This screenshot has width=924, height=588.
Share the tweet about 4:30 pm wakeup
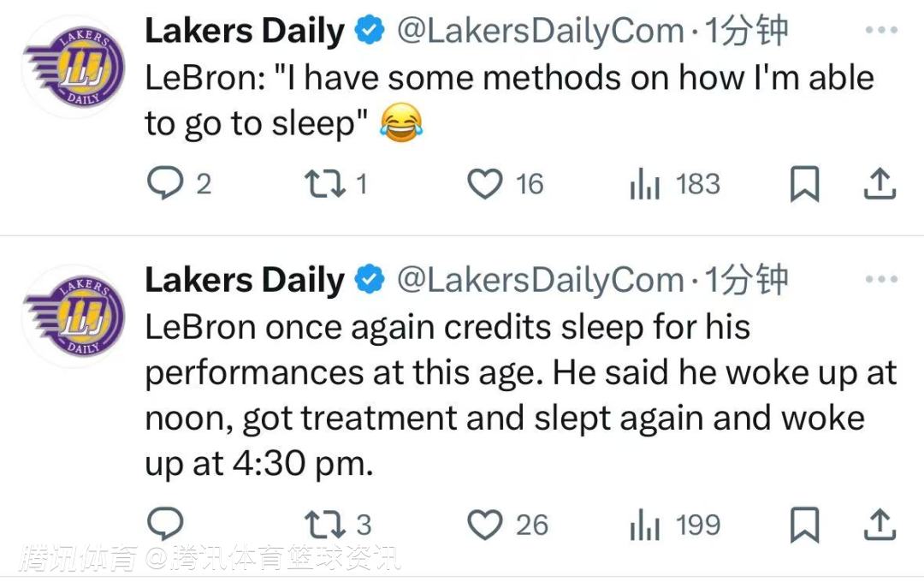coord(881,524)
